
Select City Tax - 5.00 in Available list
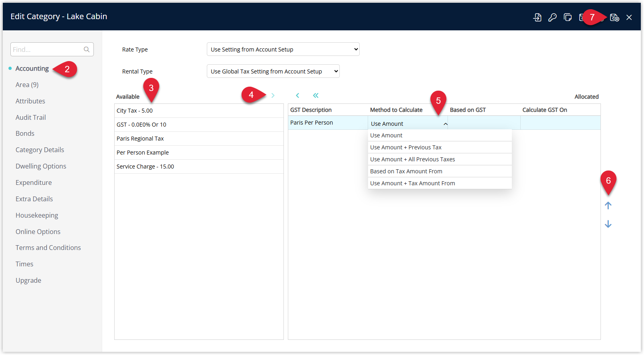(x=199, y=111)
